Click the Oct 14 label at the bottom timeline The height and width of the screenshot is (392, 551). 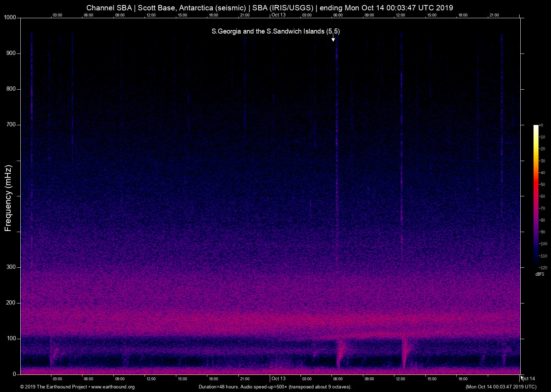tap(528, 379)
